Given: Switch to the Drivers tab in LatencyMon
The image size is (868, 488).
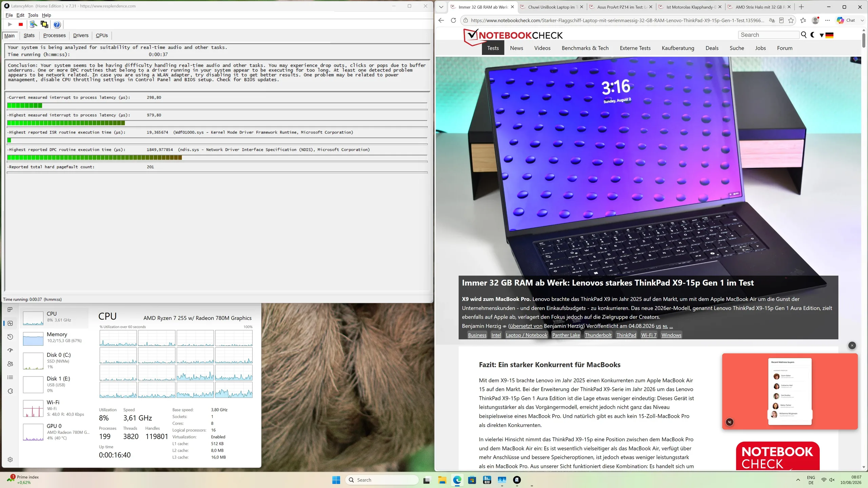Looking at the screenshot, I should 81,36.
